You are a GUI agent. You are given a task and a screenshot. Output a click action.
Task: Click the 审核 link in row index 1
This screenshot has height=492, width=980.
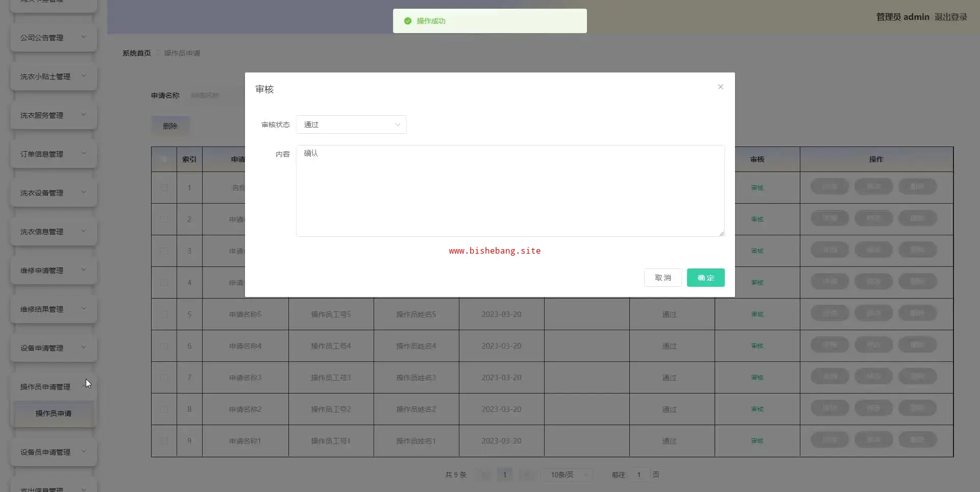pos(757,188)
